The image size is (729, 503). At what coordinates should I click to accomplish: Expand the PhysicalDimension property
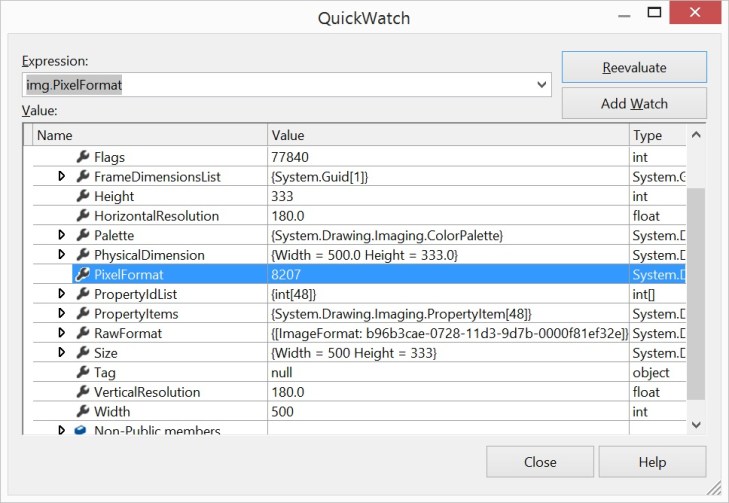(62, 255)
